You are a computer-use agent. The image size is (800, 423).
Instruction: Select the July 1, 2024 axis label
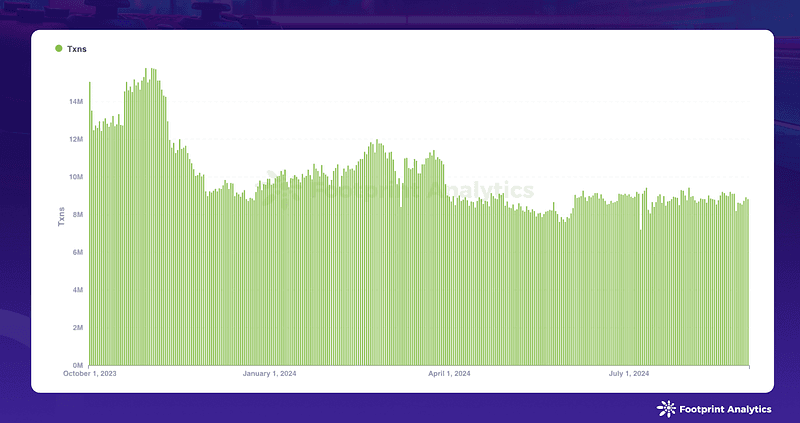click(629, 374)
